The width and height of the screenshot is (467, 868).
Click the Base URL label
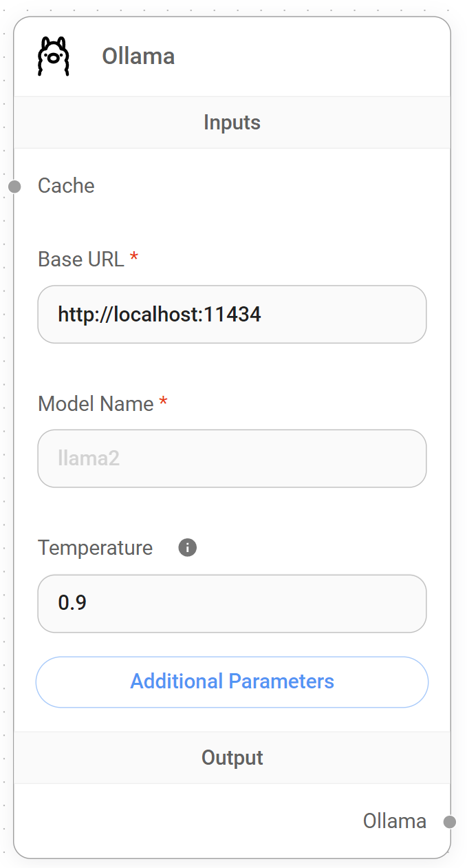[x=81, y=260]
